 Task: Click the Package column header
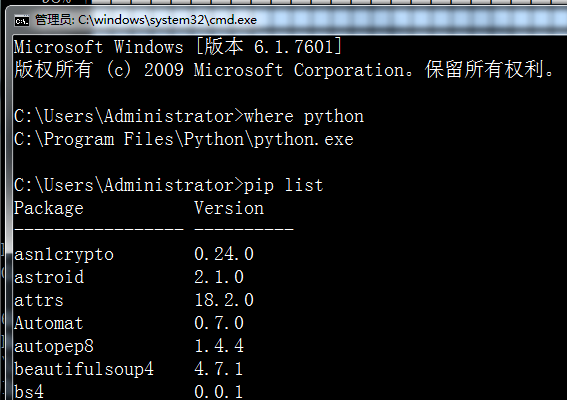coord(49,208)
